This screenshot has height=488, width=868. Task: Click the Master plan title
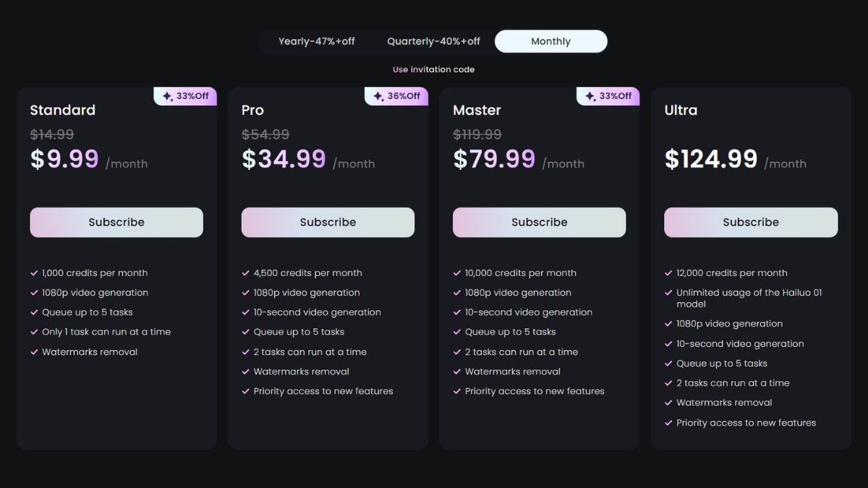pos(477,110)
